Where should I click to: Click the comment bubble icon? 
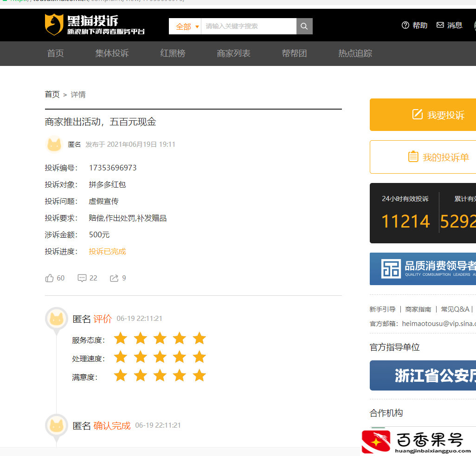82,278
